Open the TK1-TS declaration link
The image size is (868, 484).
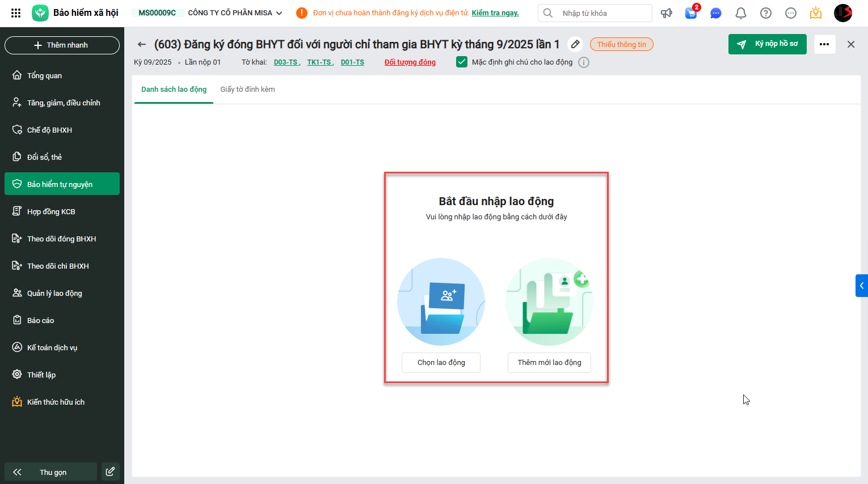point(319,62)
